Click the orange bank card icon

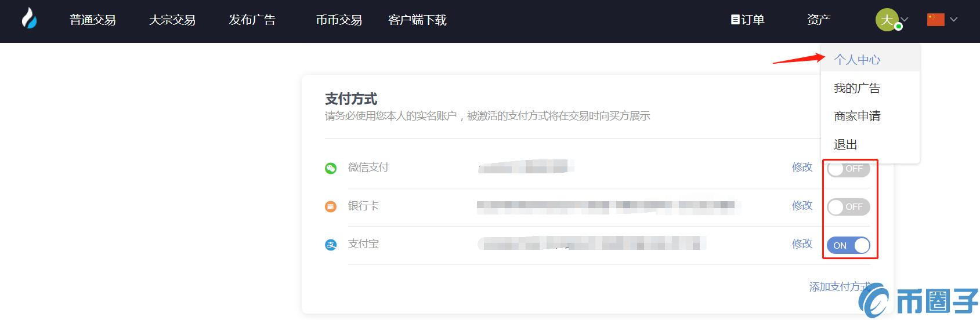tap(331, 206)
